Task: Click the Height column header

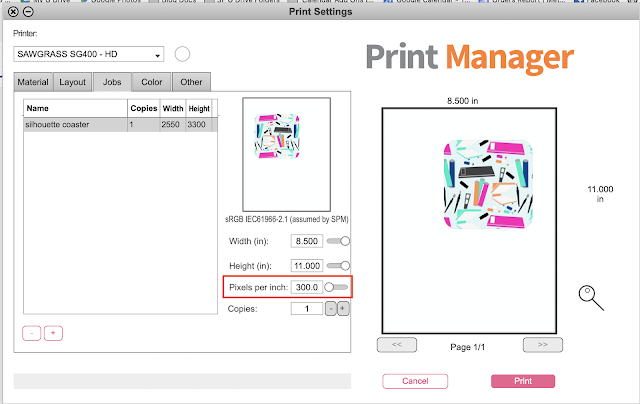Action: click(199, 108)
